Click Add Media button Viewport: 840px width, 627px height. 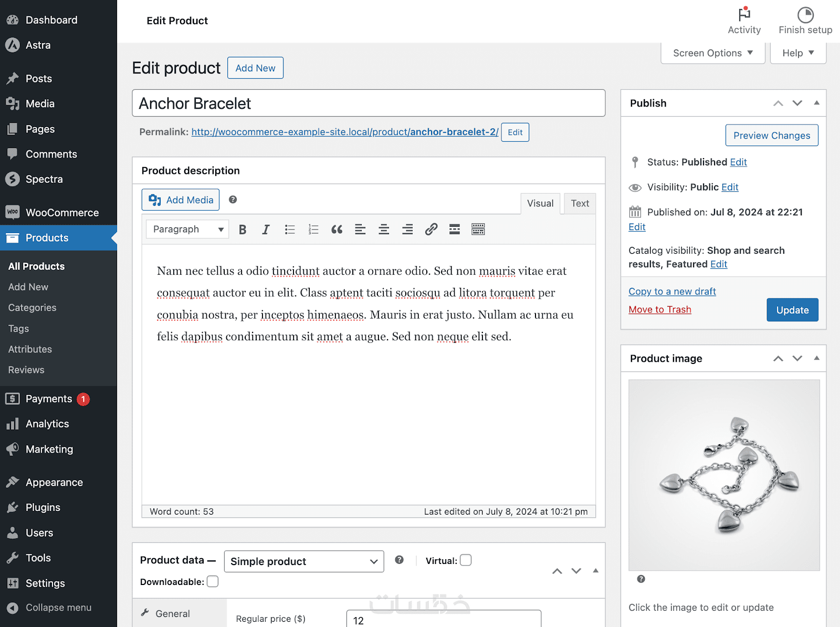[x=181, y=200]
